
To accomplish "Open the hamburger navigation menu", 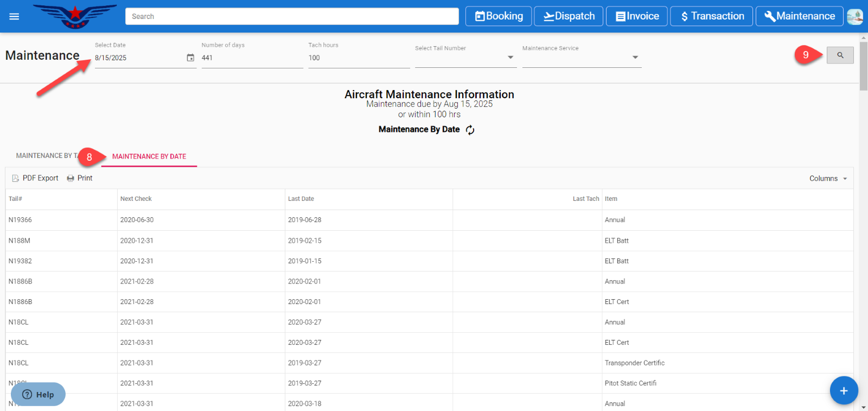I will tap(14, 16).
